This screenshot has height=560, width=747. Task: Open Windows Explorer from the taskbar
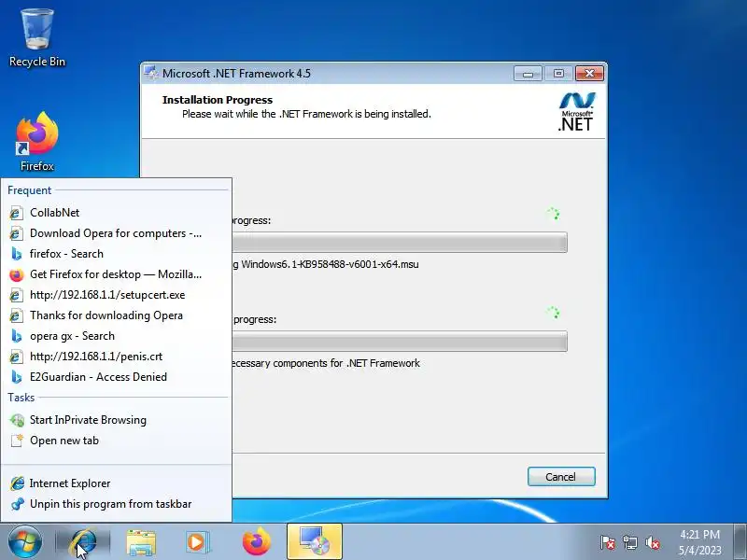(x=141, y=542)
